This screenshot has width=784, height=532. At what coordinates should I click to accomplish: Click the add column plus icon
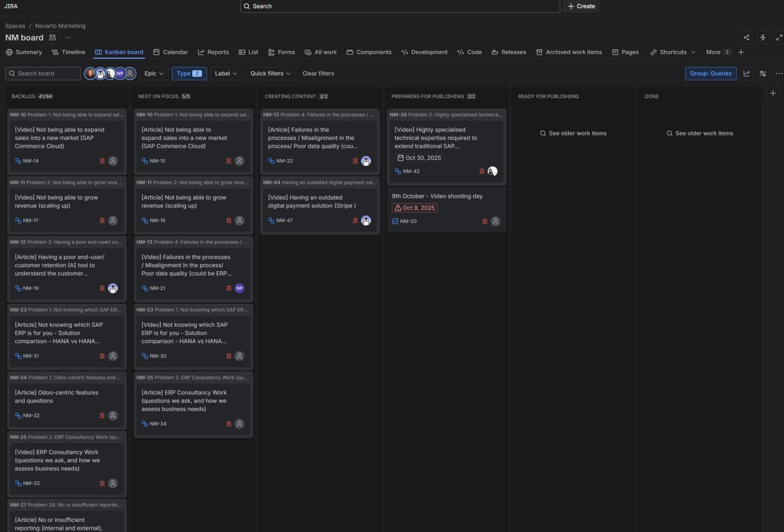773,93
